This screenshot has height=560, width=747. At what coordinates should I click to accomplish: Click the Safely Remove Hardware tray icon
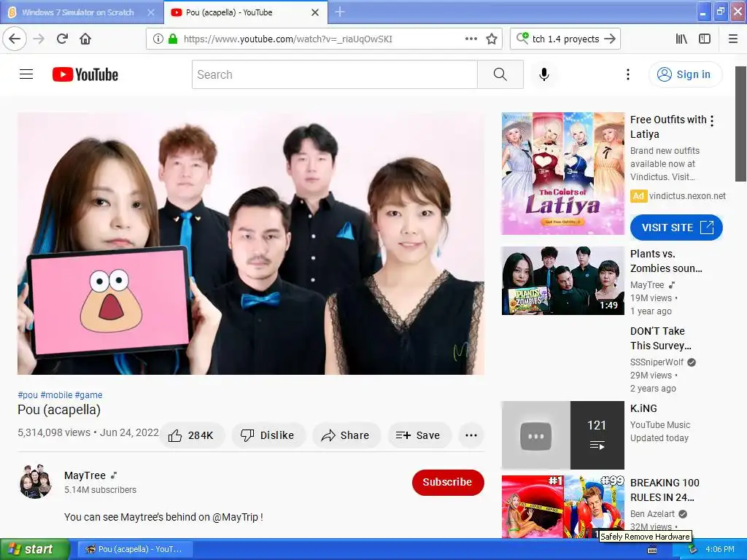tap(692, 549)
